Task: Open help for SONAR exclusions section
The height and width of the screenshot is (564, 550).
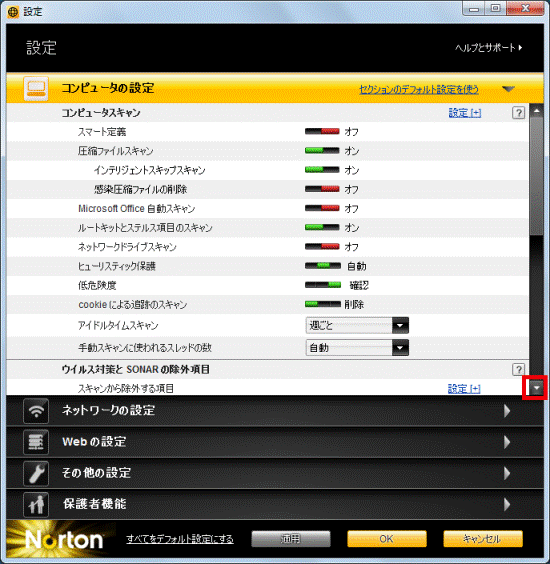Action: pos(518,369)
